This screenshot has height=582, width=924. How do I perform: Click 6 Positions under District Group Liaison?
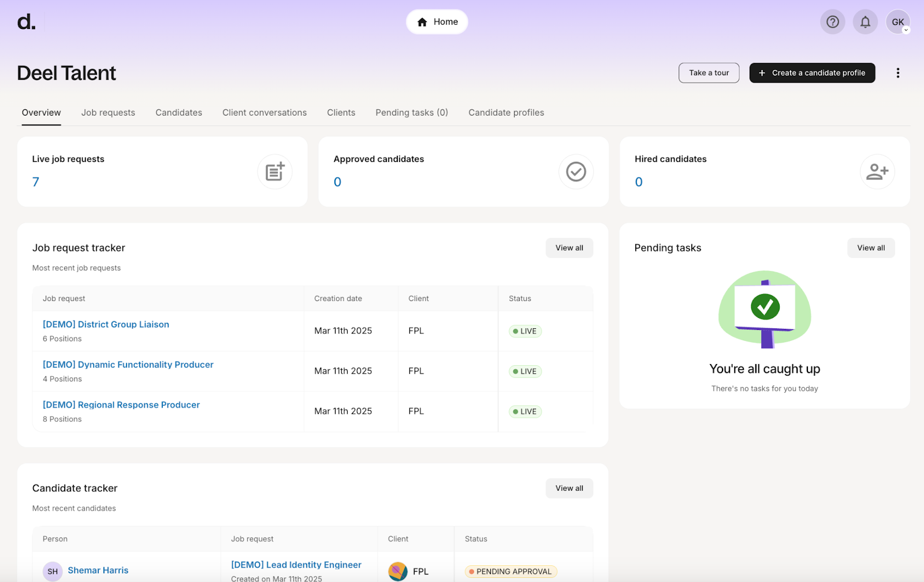coord(62,339)
